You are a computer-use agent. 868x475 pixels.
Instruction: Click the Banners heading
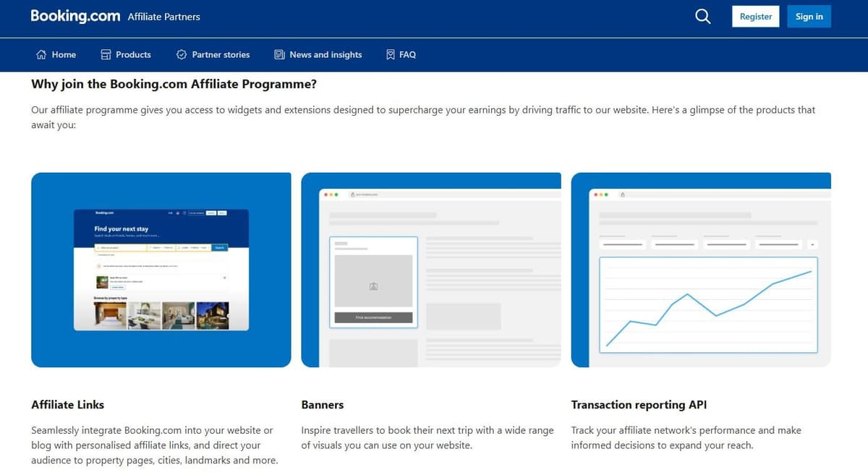323,405
